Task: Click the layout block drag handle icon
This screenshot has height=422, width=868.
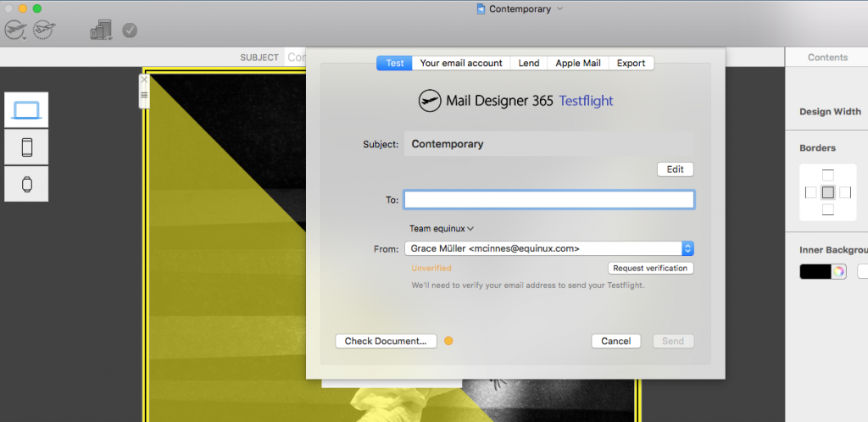Action: [x=144, y=95]
